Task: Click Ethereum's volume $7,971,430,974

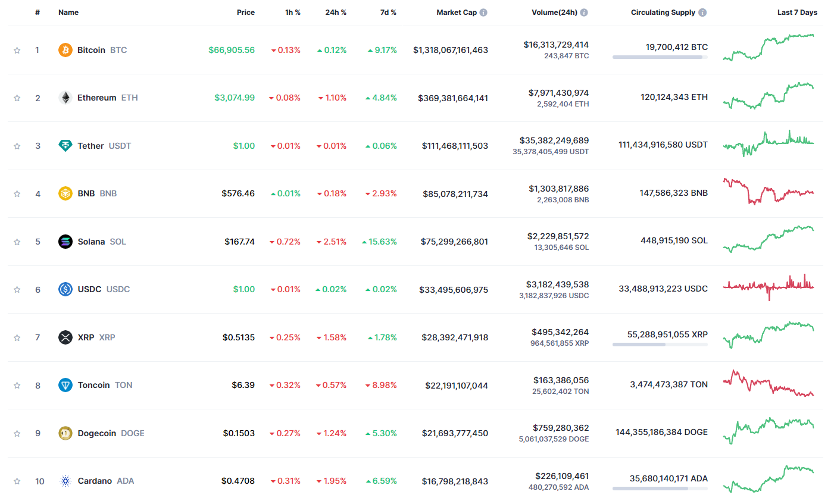Action: tap(558, 93)
